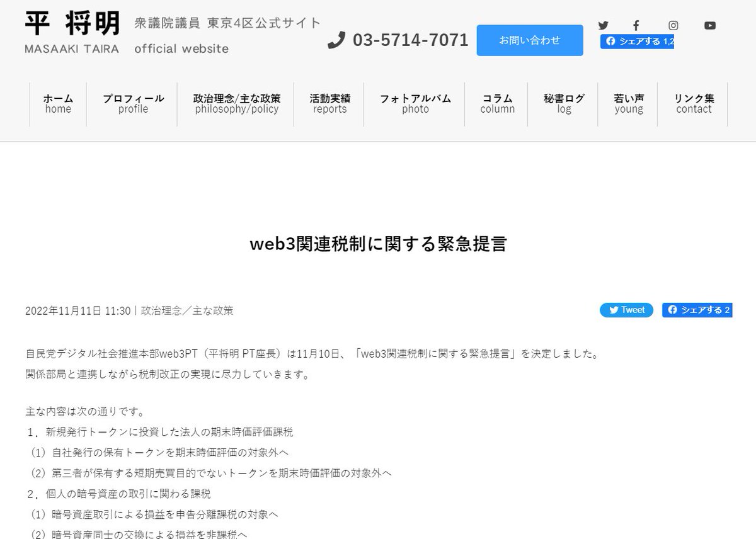Go to ホーム home menu item

click(58, 104)
